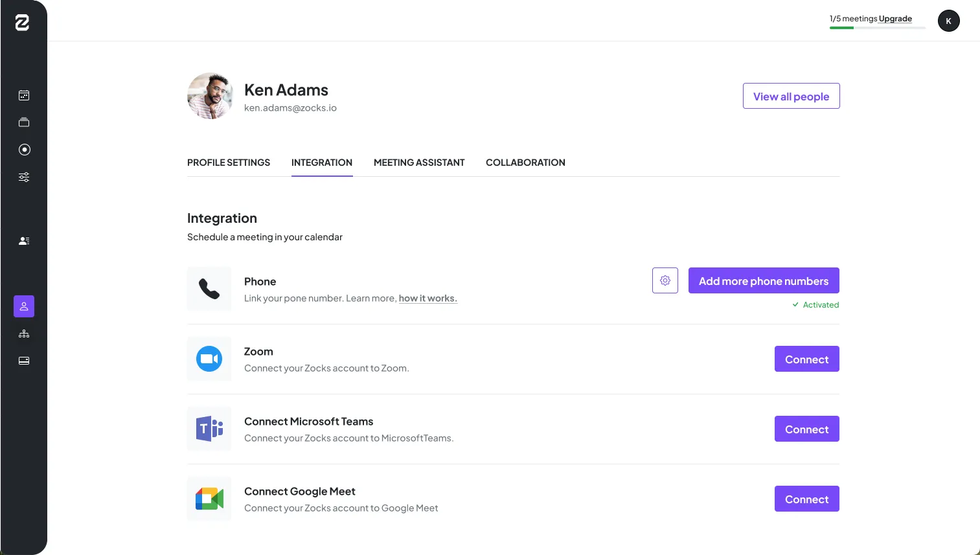The width and height of the screenshot is (980, 555).
Task: Connect Google Meet account
Action: point(807,499)
